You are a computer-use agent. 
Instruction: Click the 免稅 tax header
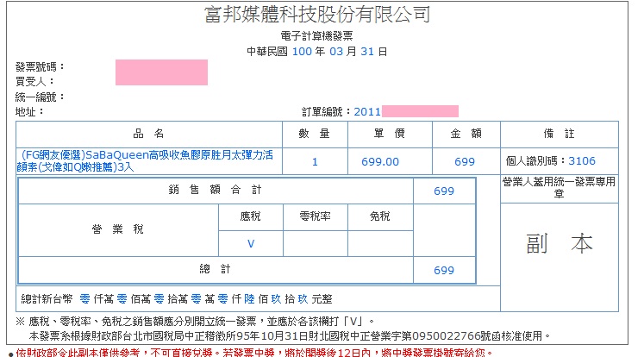coord(380,216)
